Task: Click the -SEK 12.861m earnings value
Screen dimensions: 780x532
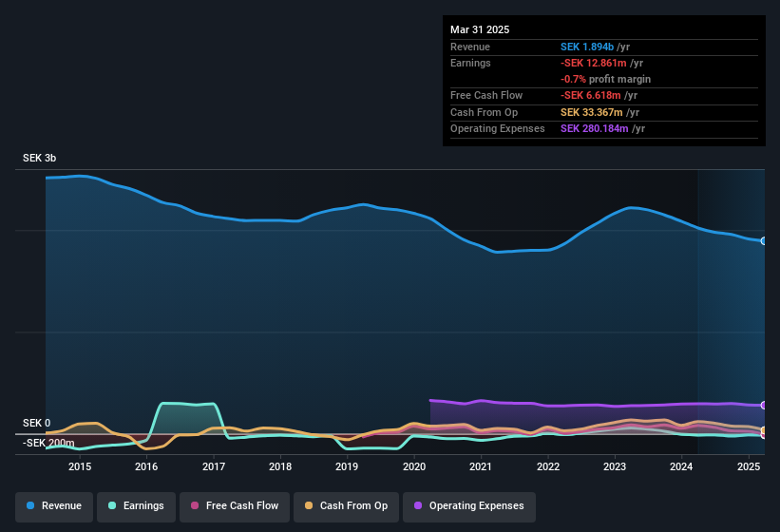Action: point(594,63)
